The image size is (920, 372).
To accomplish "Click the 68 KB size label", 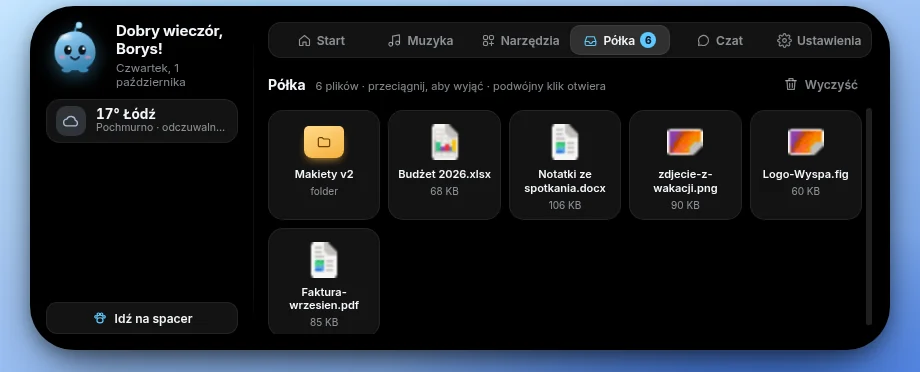I will tap(445, 191).
